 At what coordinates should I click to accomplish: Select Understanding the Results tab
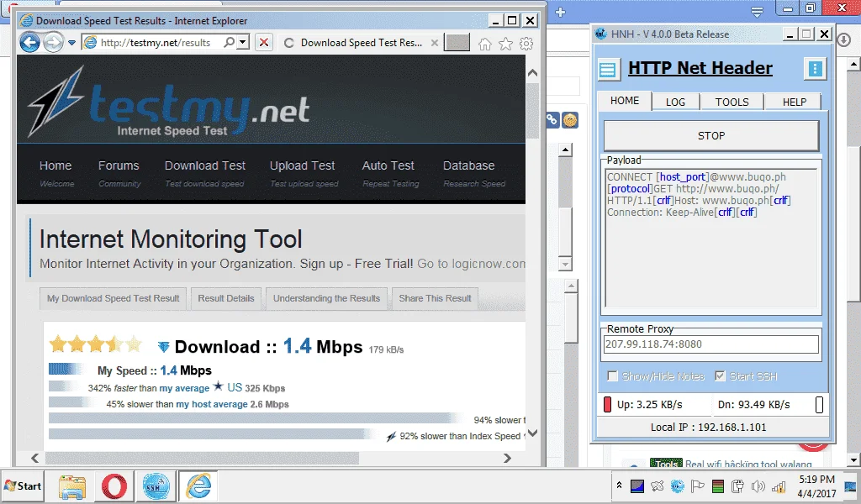click(327, 298)
